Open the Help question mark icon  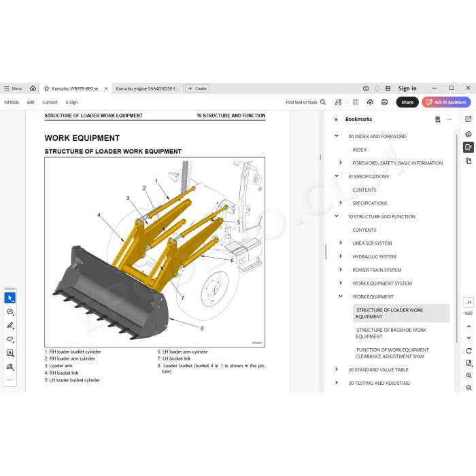366,88
